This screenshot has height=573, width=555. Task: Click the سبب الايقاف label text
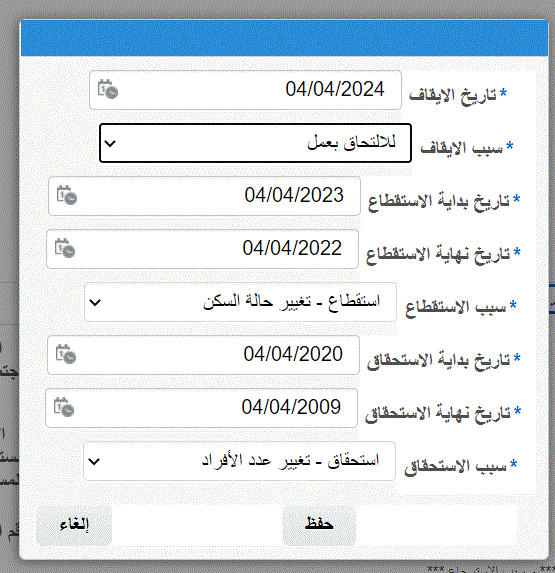(461, 148)
